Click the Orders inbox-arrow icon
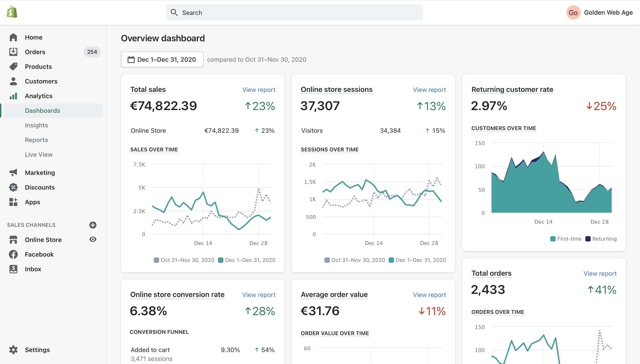This screenshot has height=364, width=640. (x=13, y=52)
